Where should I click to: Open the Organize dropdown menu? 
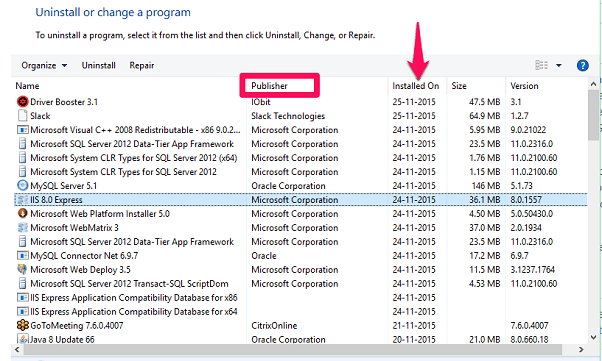tap(44, 65)
